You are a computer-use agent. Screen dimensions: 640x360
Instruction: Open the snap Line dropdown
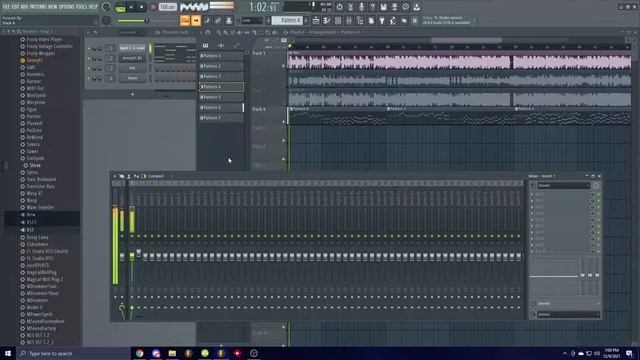pyautogui.click(x=252, y=20)
